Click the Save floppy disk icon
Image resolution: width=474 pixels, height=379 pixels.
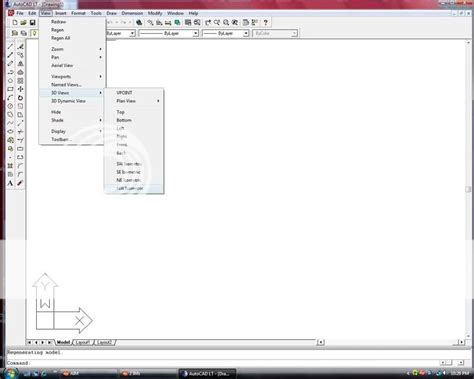32,23
